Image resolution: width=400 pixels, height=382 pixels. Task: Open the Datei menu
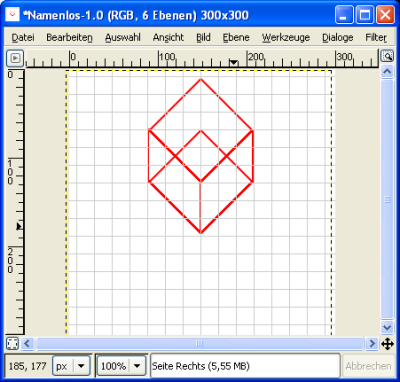[23, 38]
